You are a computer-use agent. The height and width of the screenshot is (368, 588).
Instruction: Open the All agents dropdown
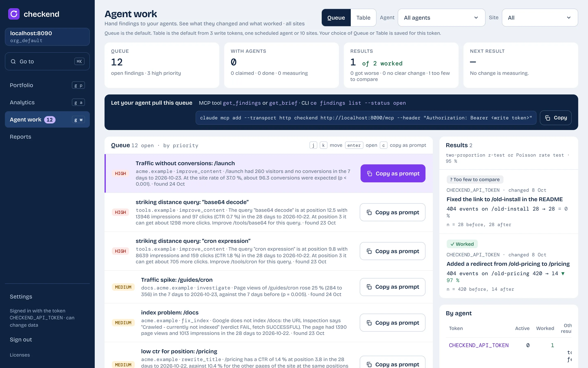point(441,18)
